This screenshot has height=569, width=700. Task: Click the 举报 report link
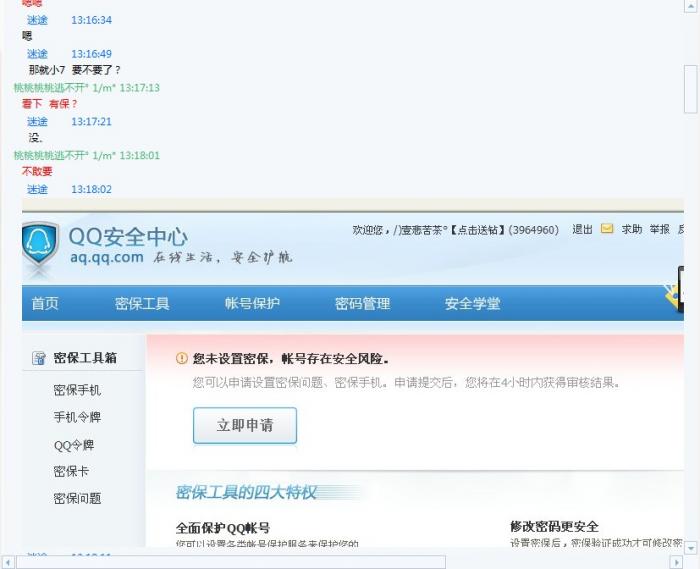(659, 229)
